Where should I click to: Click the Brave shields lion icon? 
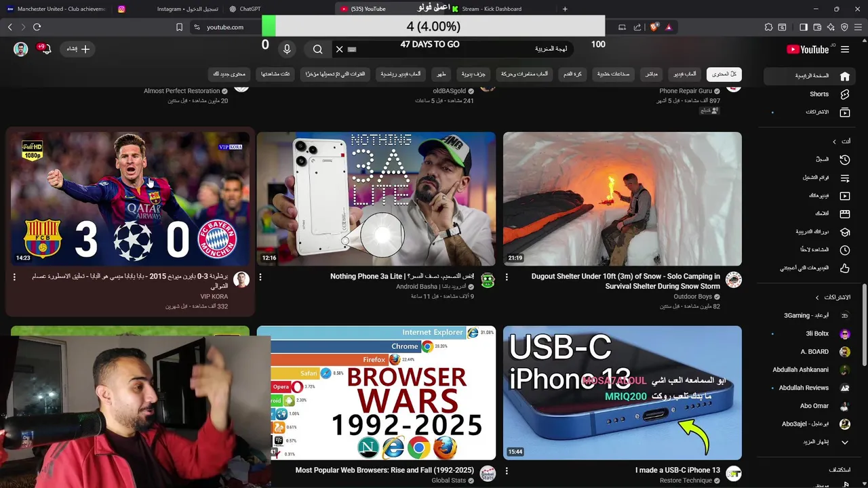coord(654,27)
